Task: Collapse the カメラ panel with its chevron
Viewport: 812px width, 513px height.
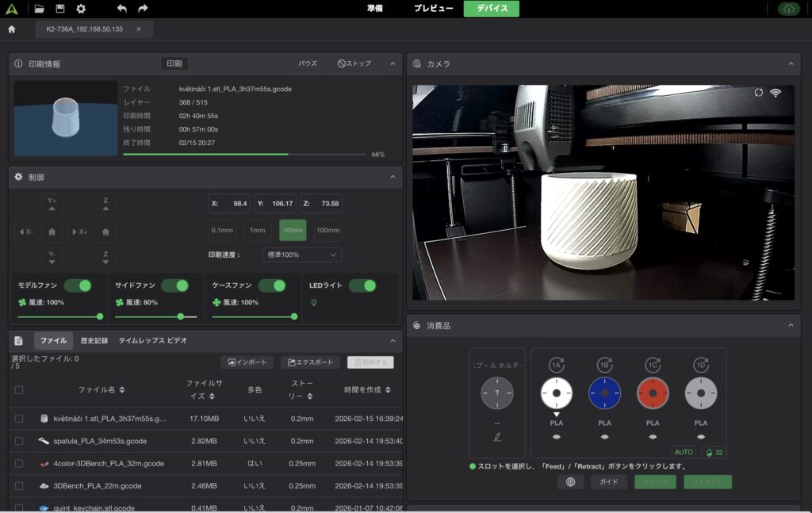Action: pos(790,64)
